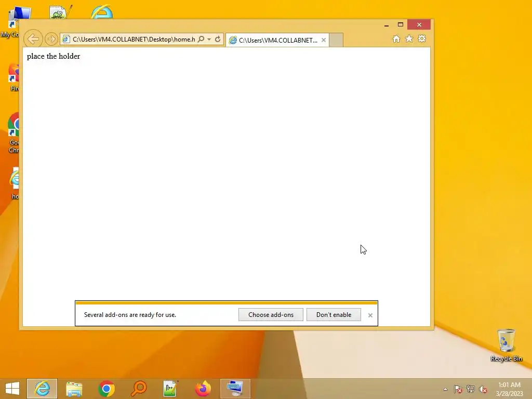Open File Explorer from the taskbar
The height and width of the screenshot is (399, 532).
coord(74,389)
